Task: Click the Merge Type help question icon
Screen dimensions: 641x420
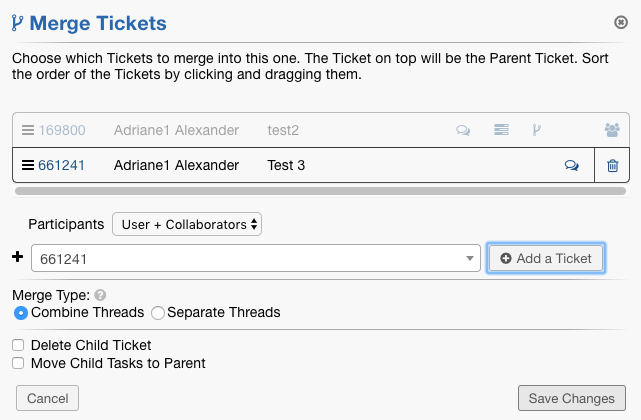Action: 100,296
